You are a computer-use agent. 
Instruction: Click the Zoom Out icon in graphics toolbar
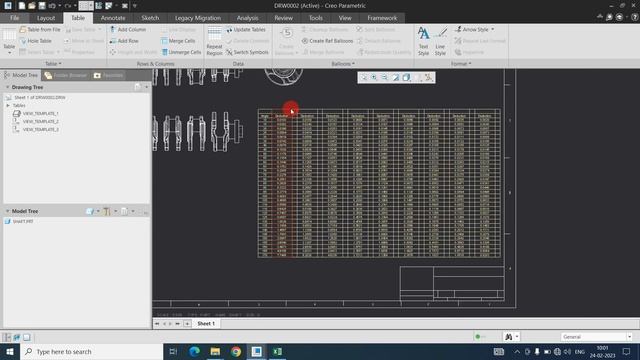(384, 77)
